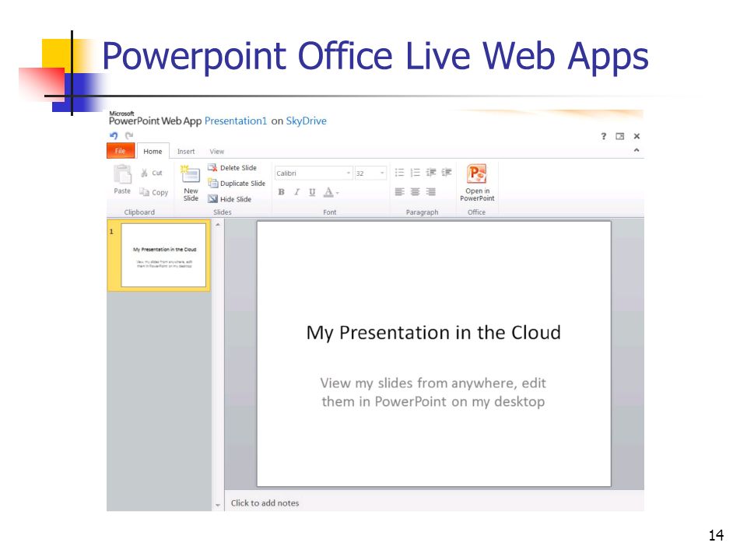
Task: Toggle Underline formatting
Action: 312,192
